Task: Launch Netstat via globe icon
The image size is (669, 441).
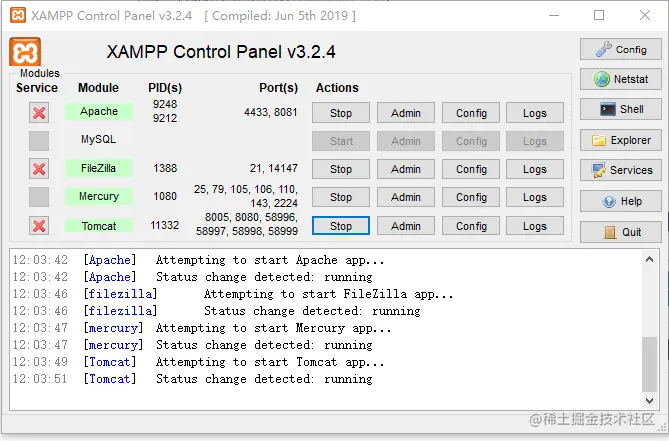Action: 620,79
